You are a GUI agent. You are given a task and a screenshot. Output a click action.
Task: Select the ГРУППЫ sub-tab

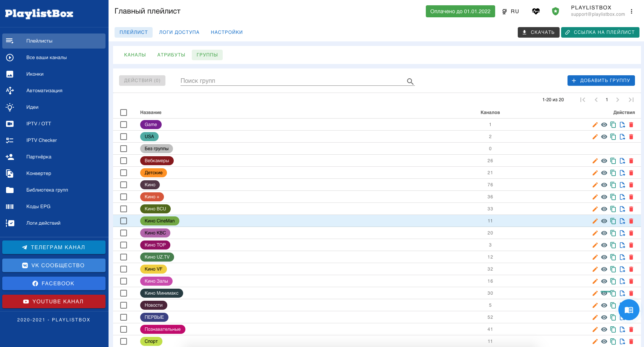(207, 55)
